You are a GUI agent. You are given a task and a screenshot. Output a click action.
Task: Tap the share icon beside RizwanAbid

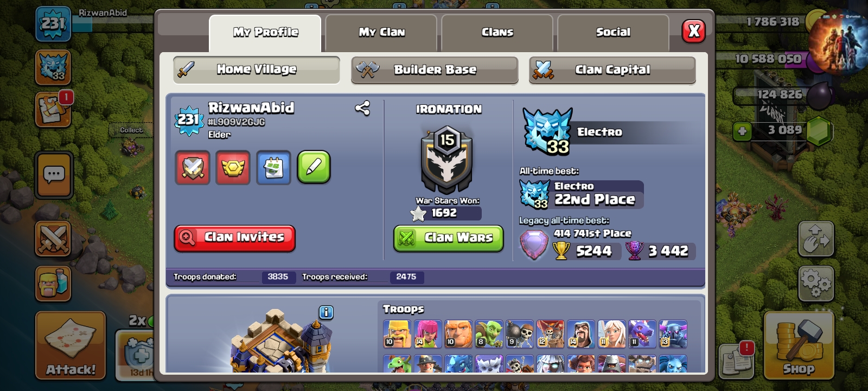click(362, 109)
